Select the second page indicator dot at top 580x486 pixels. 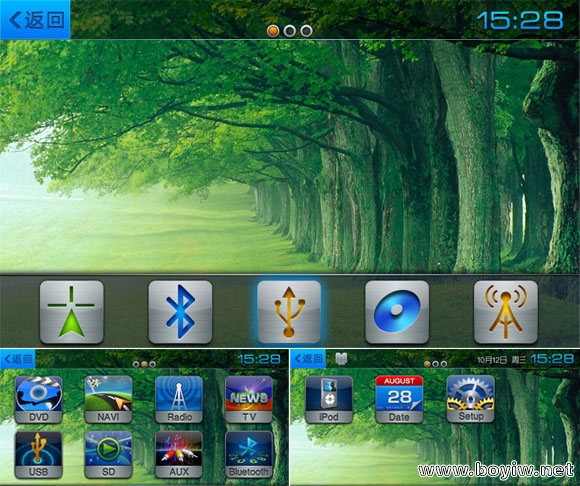tap(290, 31)
